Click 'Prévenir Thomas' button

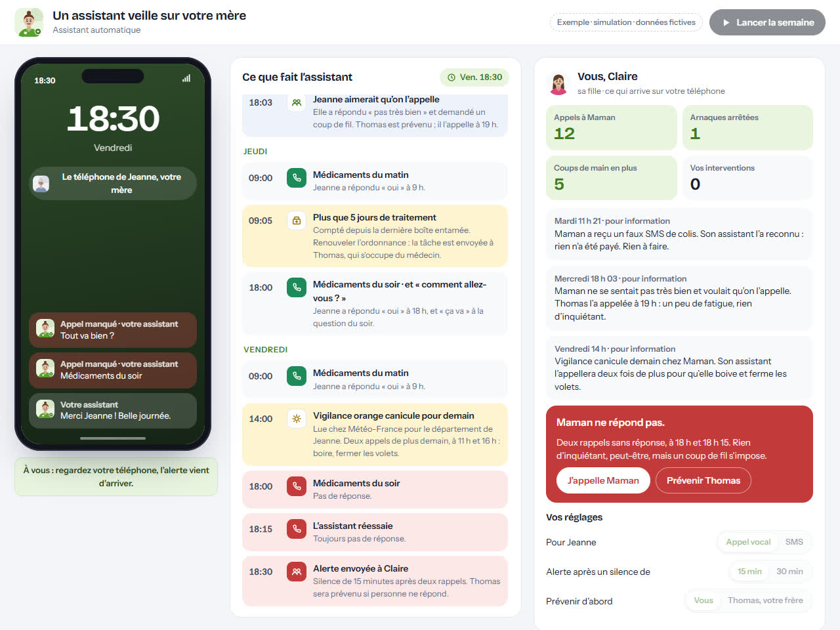pos(703,480)
